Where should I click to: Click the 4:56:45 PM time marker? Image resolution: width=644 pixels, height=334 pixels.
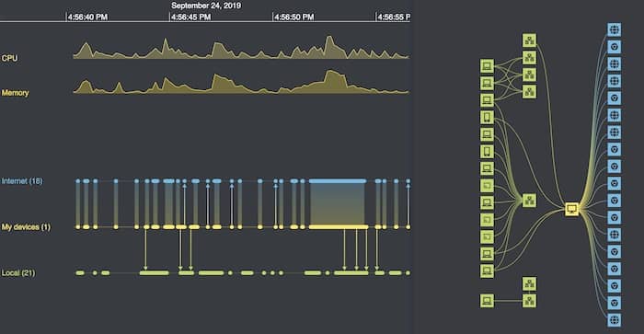pyautogui.click(x=190, y=17)
